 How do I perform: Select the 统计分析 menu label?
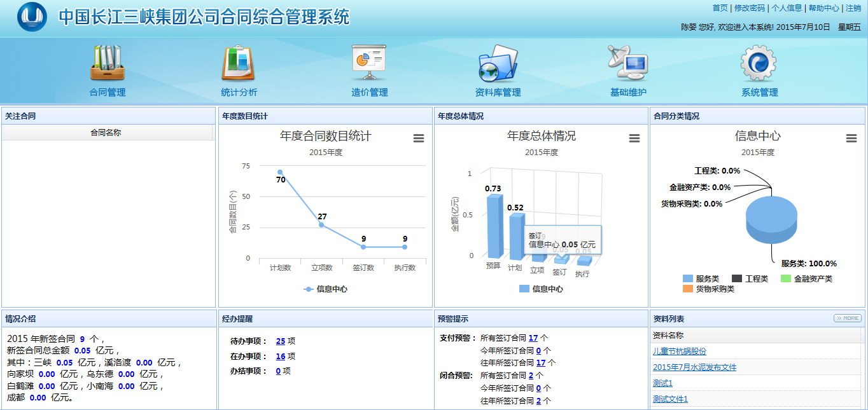pyautogui.click(x=239, y=92)
